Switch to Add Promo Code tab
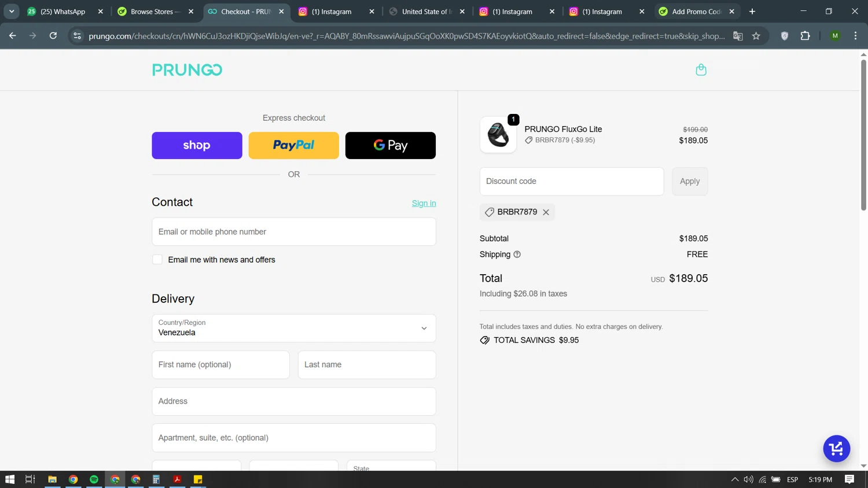Image resolution: width=868 pixels, height=488 pixels. coord(697,12)
